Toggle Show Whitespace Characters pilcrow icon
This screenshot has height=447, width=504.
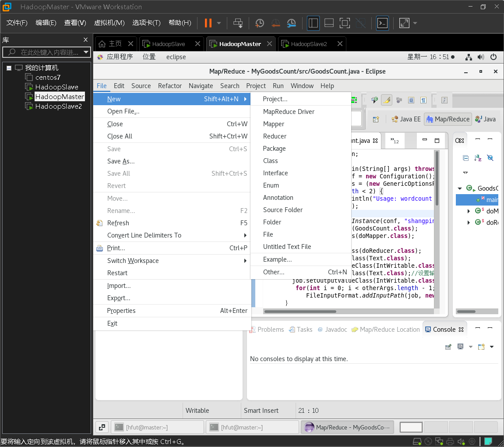click(423, 100)
